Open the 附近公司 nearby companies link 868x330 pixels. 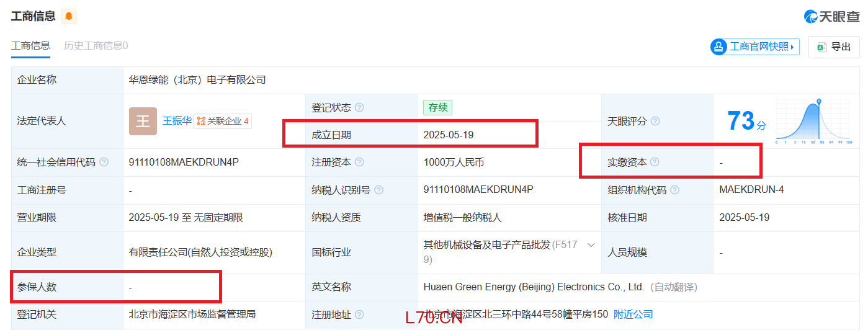point(633,314)
